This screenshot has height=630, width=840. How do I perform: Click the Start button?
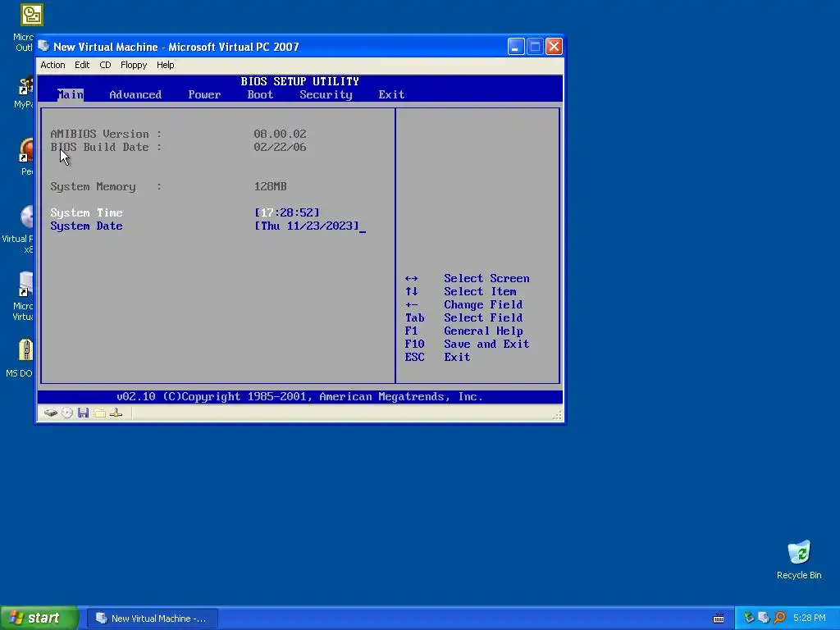pos(39,619)
